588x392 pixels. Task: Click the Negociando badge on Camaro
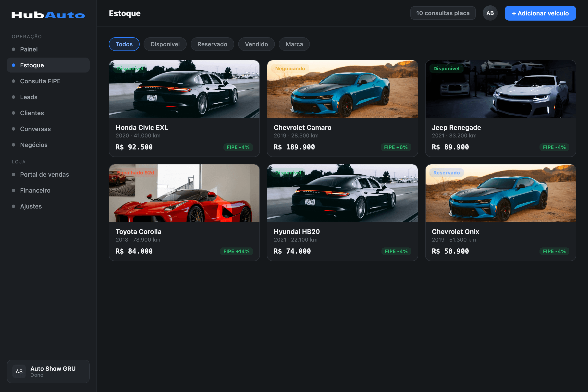point(290,69)
